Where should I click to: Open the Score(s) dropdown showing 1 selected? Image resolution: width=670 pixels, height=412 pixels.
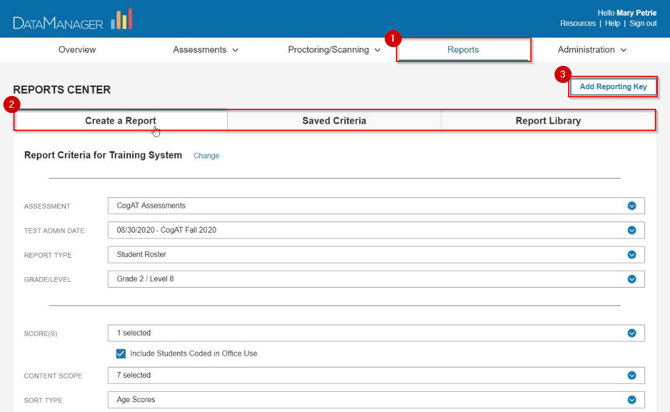tap(376, 333)
